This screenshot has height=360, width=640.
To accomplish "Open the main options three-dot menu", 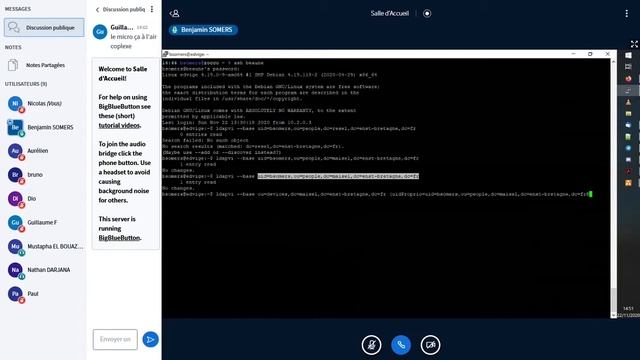I will (627, 13).
